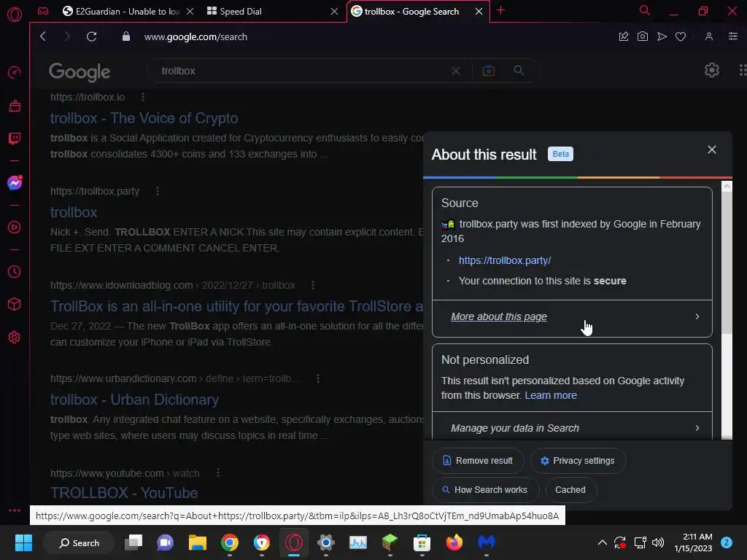Image resolution: width=747 pixels, height=560 pixels.
Task: Open the edit page note icon
Action: (x=624, y=36)
